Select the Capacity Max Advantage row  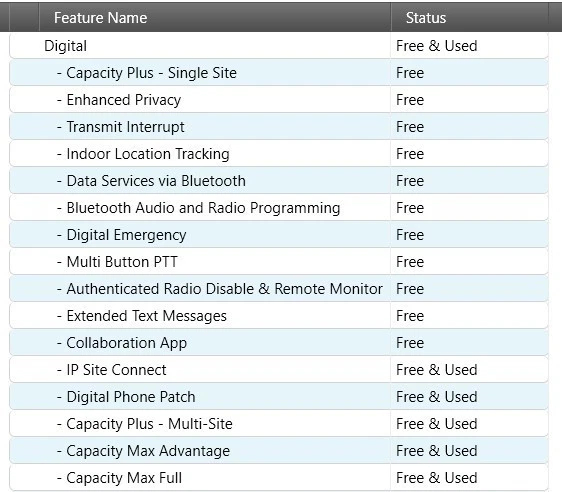point(279,451)
